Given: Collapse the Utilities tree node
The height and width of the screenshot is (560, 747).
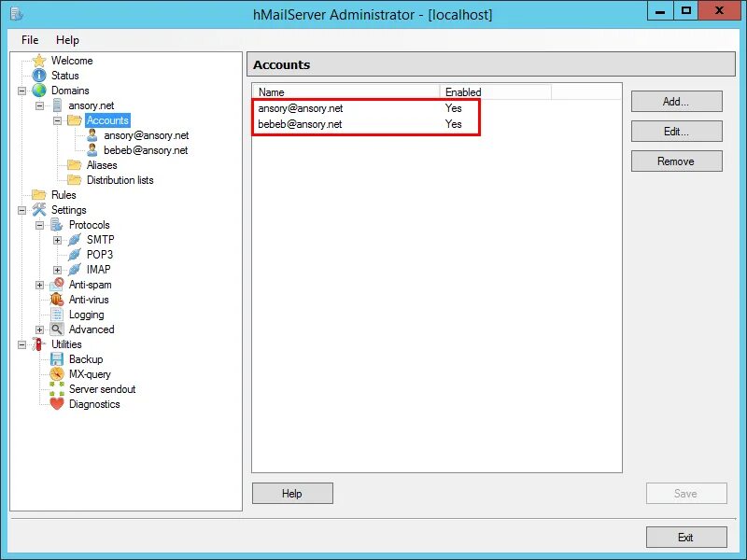Looking at the screenshot, I should tap(21, 344).
